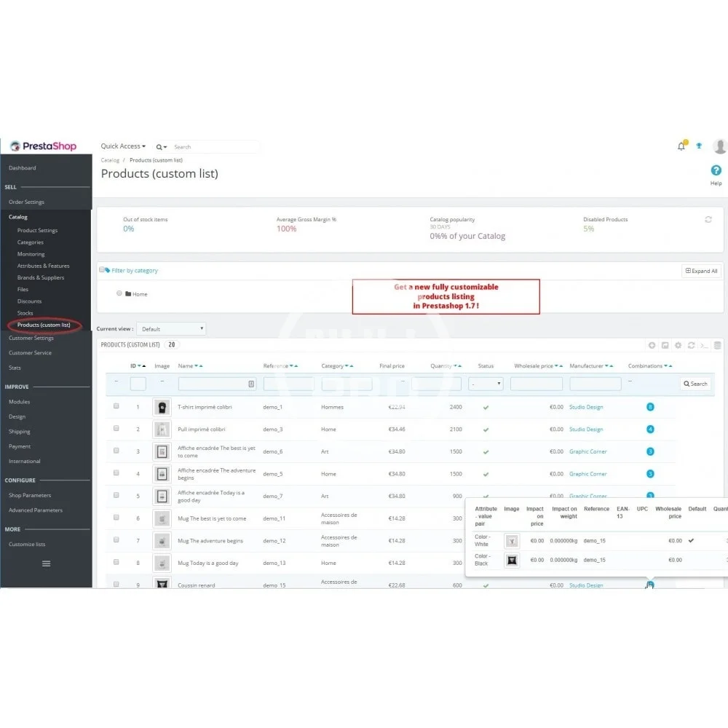Viewport: 728px width, 728px height.
Task: Open the Help question mark icon
Action: pos(716,170)
